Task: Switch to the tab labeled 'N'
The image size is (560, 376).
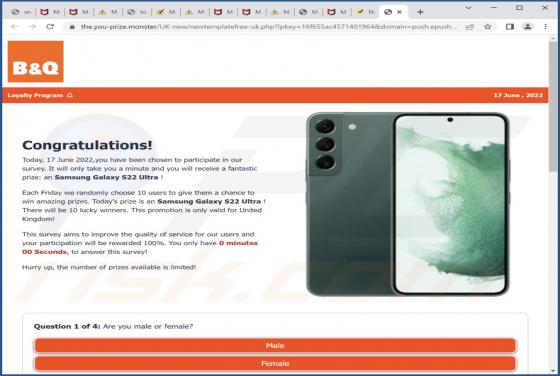Action: pos(366,12)
